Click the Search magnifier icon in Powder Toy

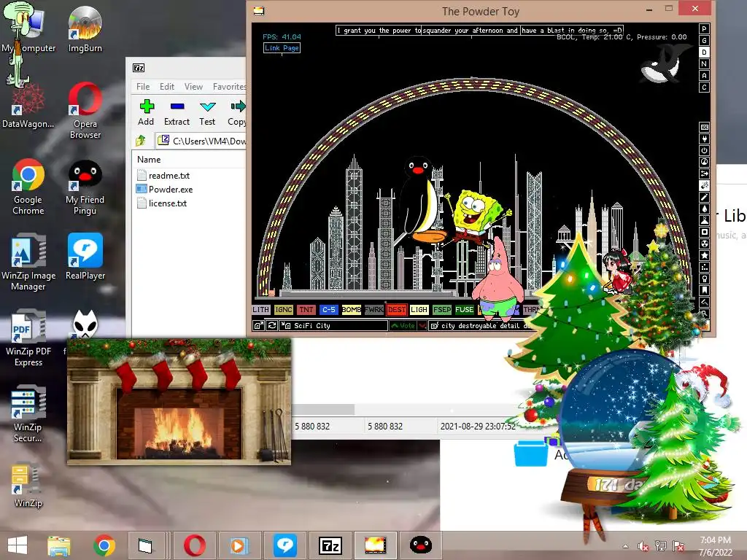click(704, 314)
